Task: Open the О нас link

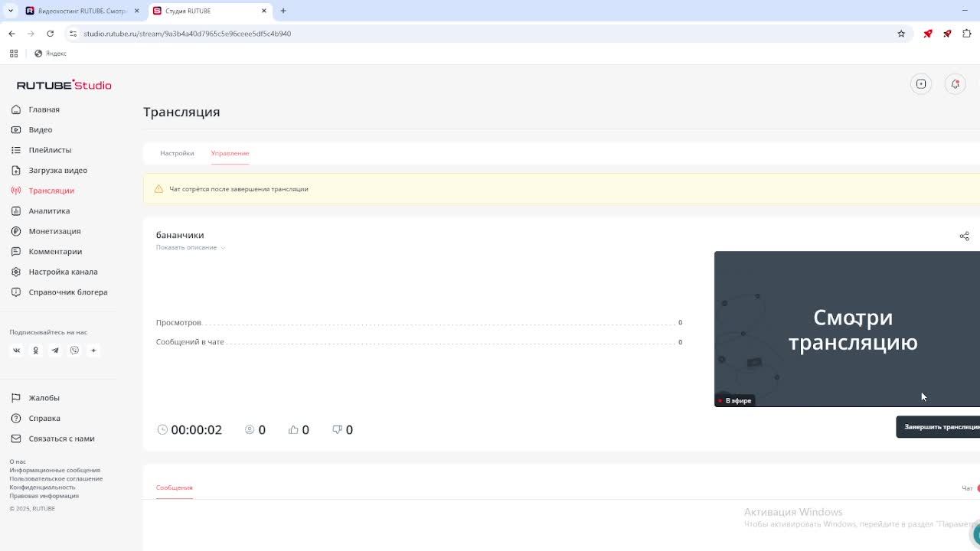Action: click(18, 461)
